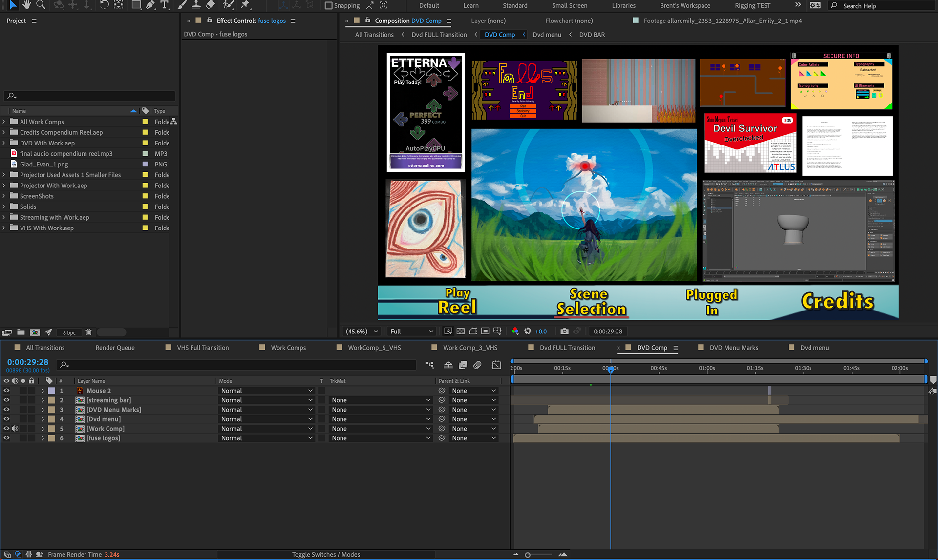Switch to Small Screen workspace
The width and height of the screenshot is (938, 560).
click(570, 6)
